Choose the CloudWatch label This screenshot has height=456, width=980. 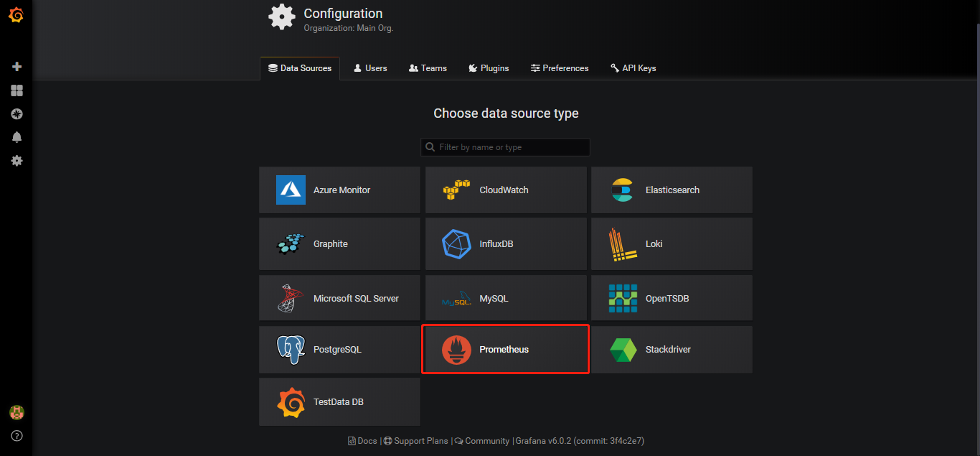504,190
